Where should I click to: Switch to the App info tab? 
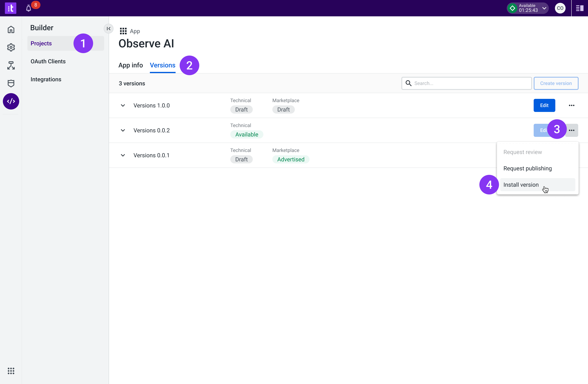[130, 65]
